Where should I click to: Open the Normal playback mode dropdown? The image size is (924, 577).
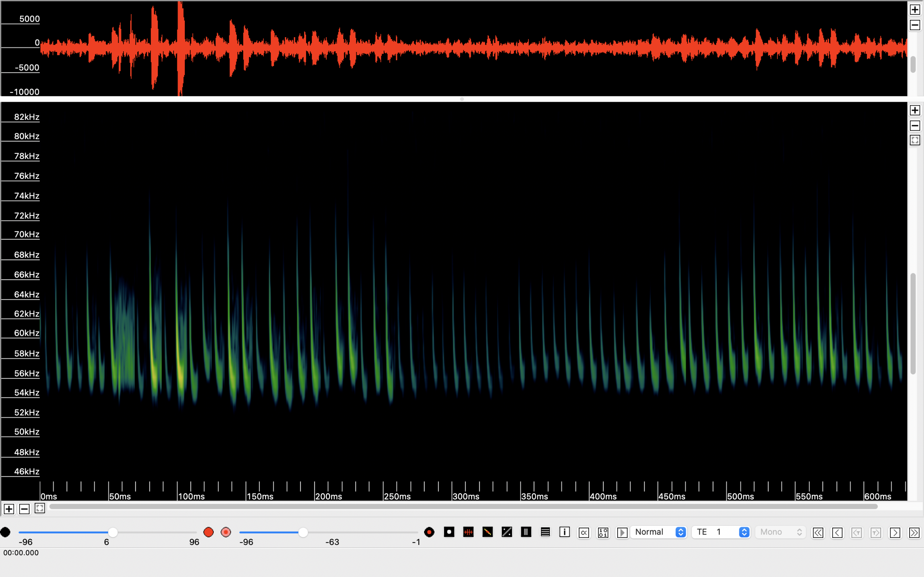pos(659,532)
